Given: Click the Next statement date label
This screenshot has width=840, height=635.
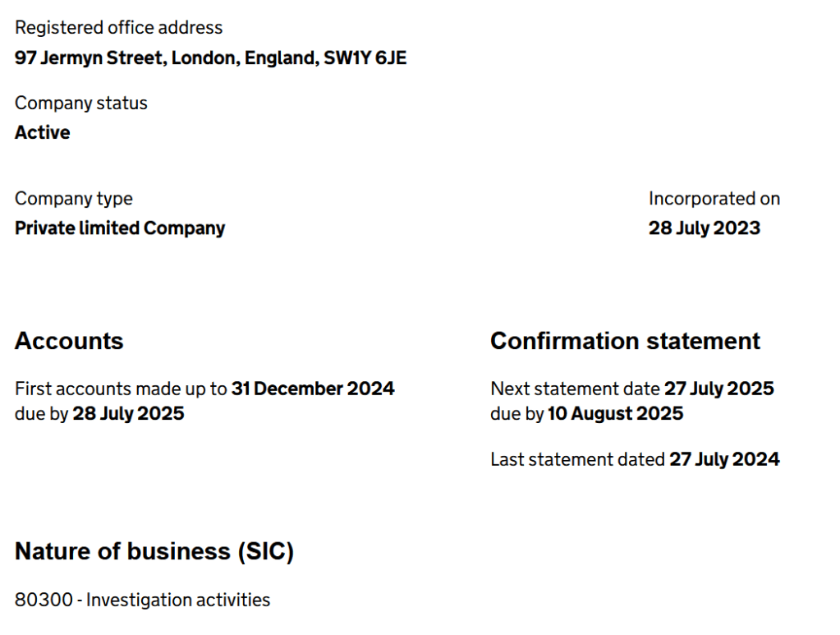Looking at the screenshot, I should click(x=575, y=389).
